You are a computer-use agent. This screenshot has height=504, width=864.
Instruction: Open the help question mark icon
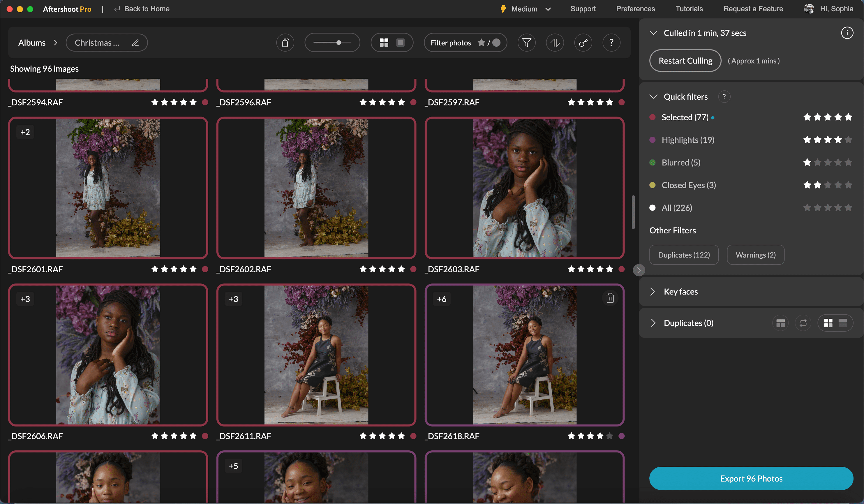coord(611,43)
